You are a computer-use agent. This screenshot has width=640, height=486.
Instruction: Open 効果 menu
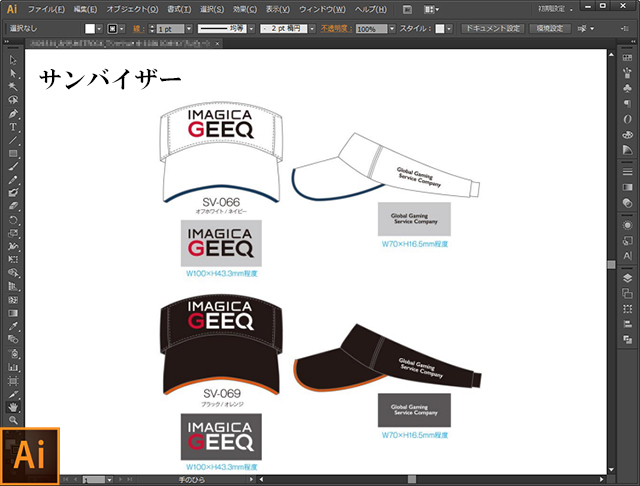coord(245,9)
